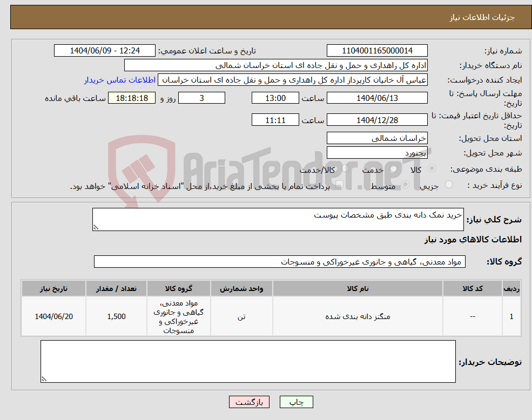The width and height of the screenshot is (532, 420).
Task: Click the resize handle icon of توضیحات خریدار textarea
Action: pyautogui.click(x=43, y=378)
